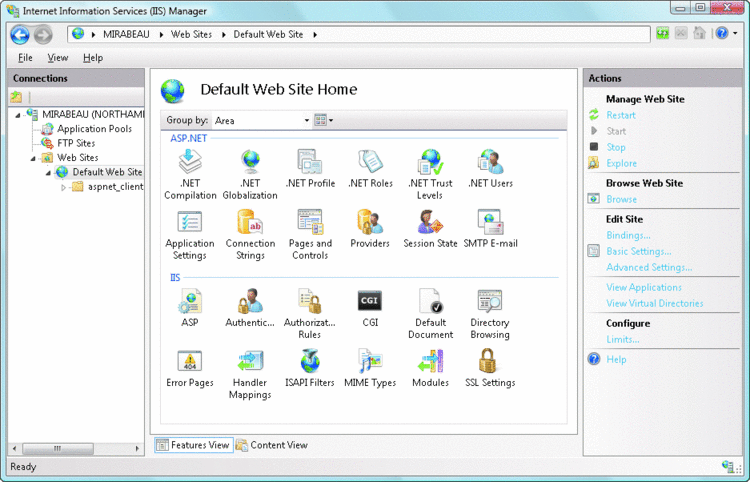Open the .NET Profile feature
The height and width of the screenshot is (482, 750).
point(310,169)
